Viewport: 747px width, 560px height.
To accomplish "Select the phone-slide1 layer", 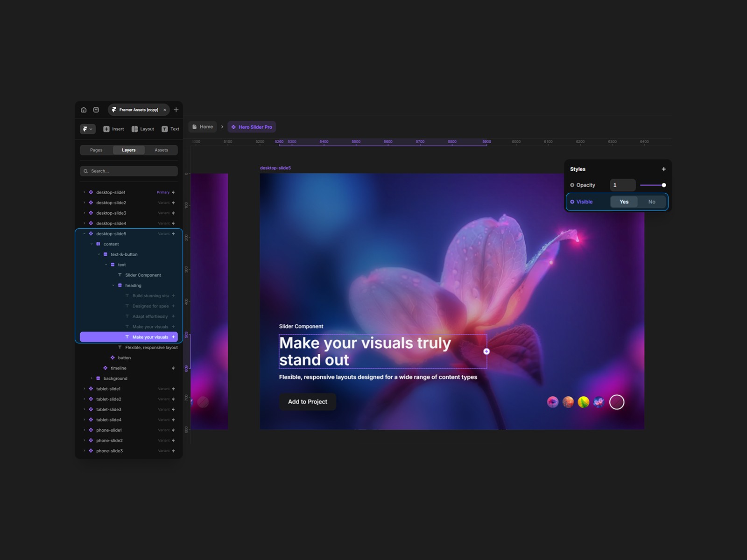I will coord(109,430).
